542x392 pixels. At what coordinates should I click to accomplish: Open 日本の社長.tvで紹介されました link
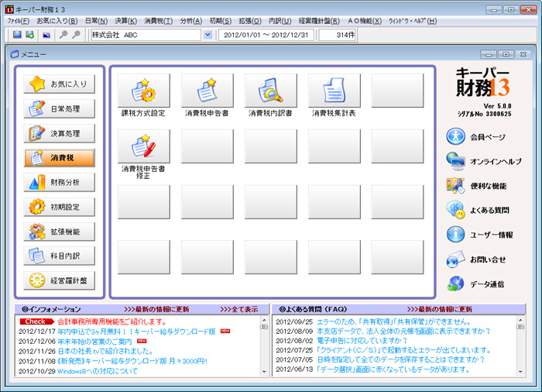pos(105,351)
